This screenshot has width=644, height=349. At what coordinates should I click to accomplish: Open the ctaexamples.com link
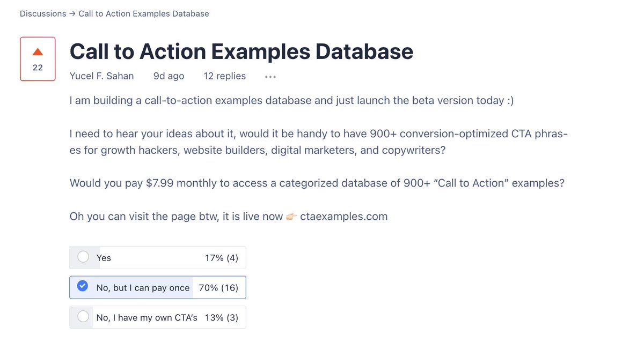pyautogui.click(x=343, y=217)
